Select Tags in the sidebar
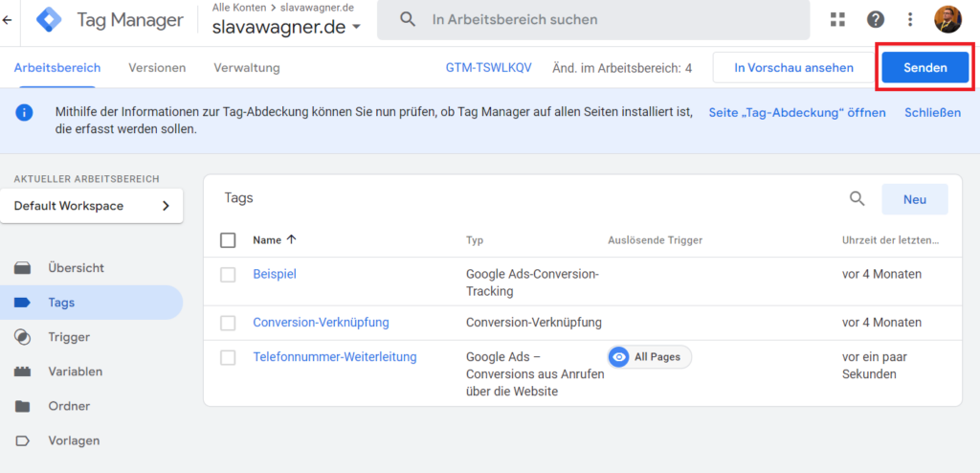This screenshot has height=473, width=980. coord(91,303)
